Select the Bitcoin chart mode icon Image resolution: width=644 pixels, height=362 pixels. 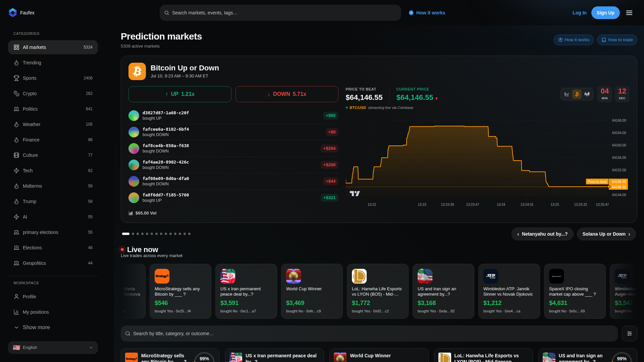(x=577, y=94)
